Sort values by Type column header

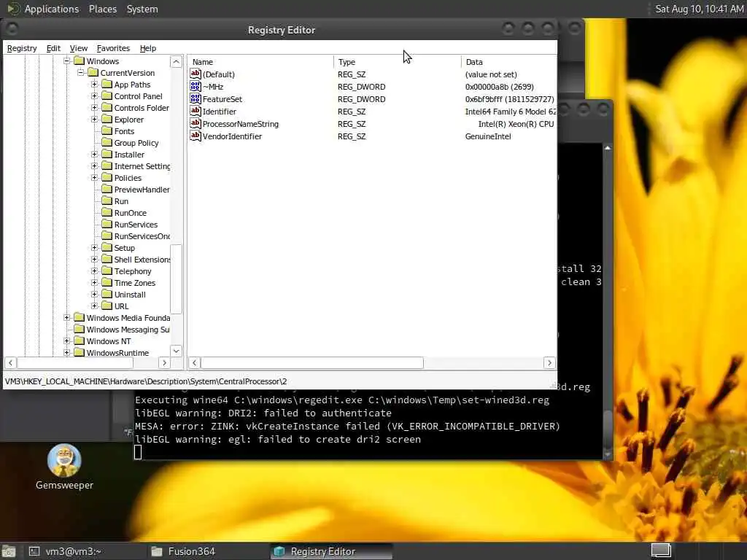pyautogui.click(x=398, y=62)
